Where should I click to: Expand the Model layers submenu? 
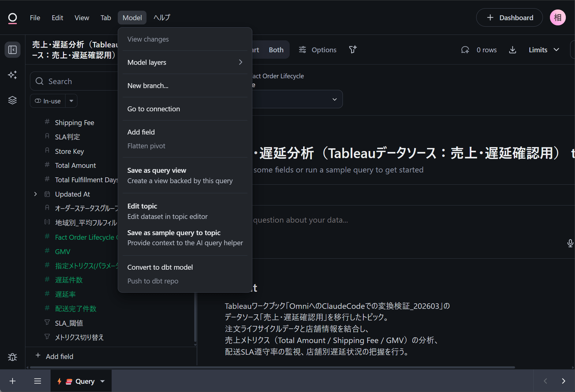pos(185,62)
